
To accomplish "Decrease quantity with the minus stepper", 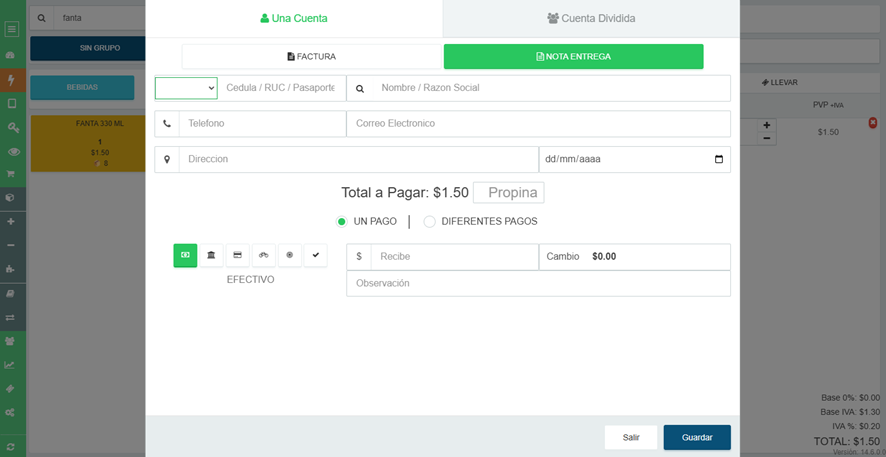I will [766, 138].
